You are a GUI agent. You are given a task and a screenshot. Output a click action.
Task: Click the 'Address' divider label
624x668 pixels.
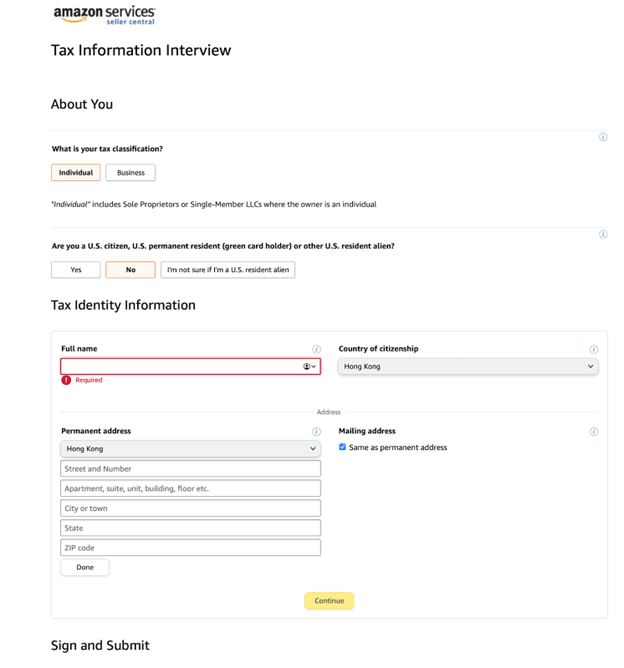point(328,412)
